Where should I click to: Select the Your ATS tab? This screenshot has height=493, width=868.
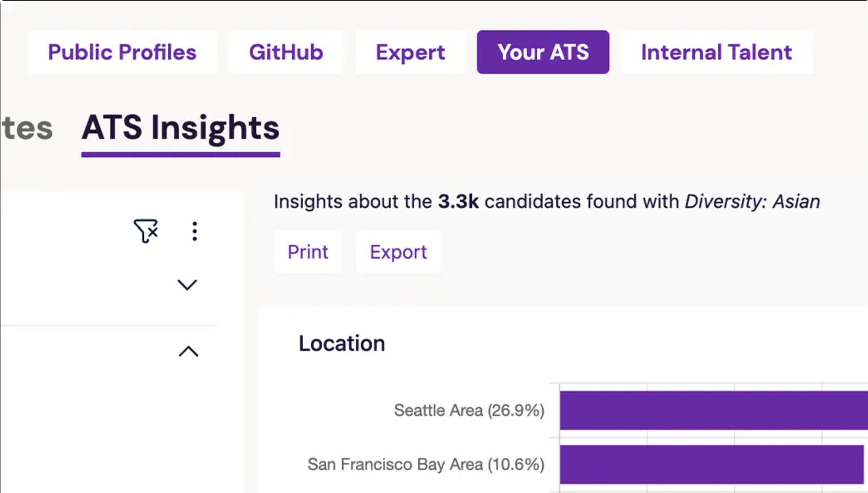(x=543, y=52)
